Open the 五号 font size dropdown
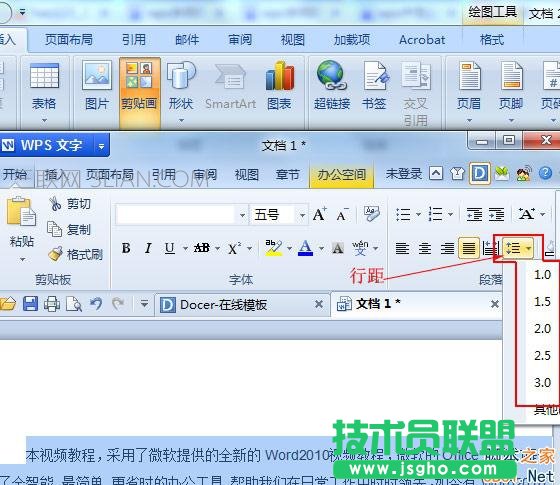 302,215
